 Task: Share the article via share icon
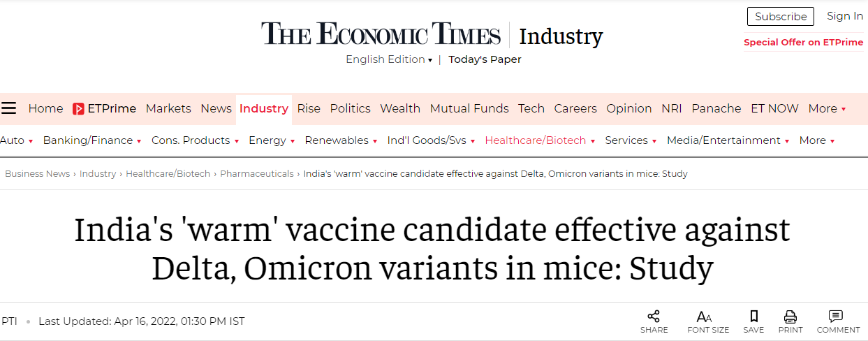pyautogui.click(x=654, y=317)
